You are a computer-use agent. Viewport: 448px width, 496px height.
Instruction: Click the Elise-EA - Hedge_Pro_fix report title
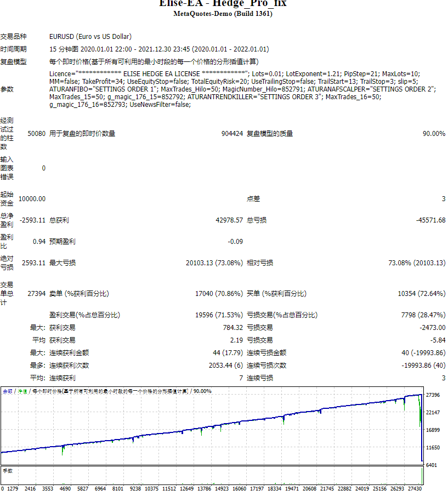(224, 4)
